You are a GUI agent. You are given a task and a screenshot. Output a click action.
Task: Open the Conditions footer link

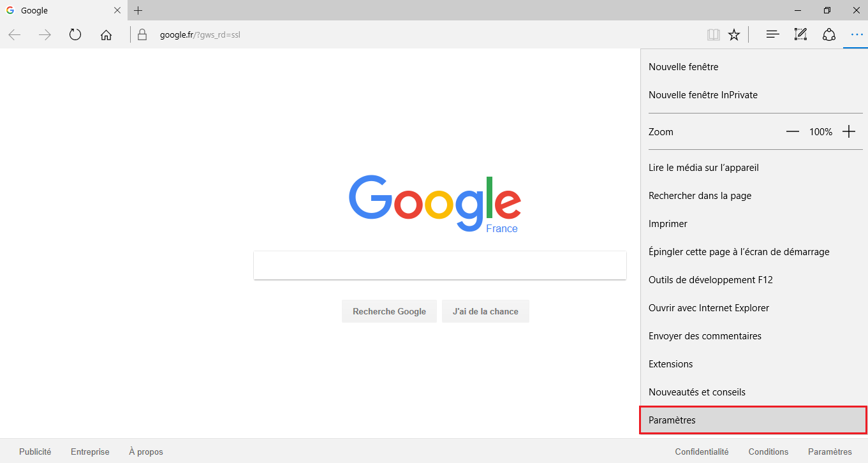point(769,452)
